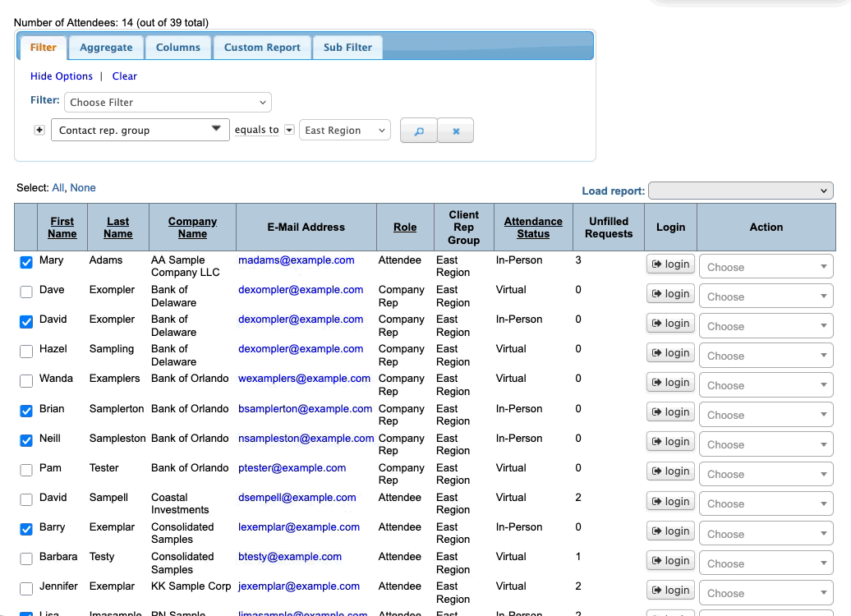Viewport: 851px width, 616px height.
Task: Open the Load report dropdown
Action: (x=740, y=191)
